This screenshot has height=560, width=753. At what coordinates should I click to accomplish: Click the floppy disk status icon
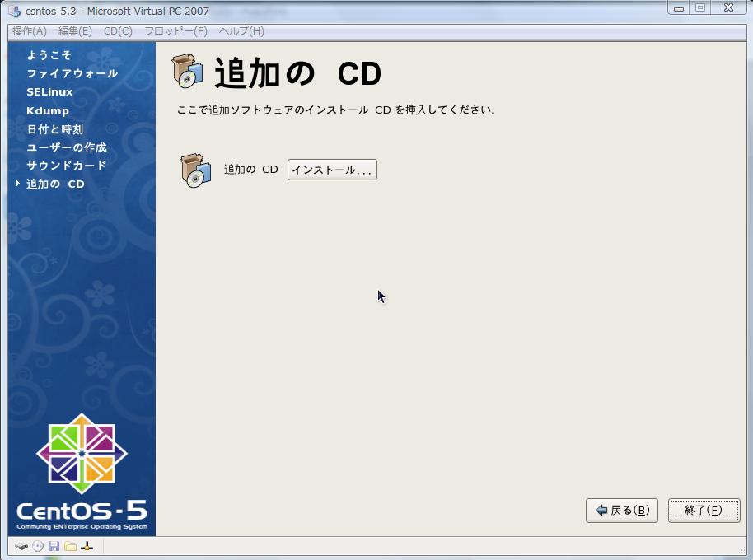[x=54, y=546]
